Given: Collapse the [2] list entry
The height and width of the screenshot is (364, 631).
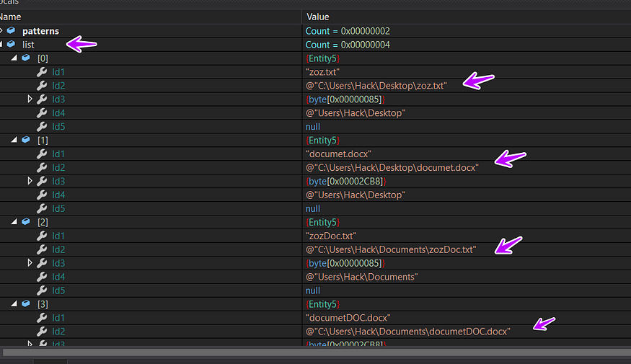Looking at the screenshot, I should point(14,222).
